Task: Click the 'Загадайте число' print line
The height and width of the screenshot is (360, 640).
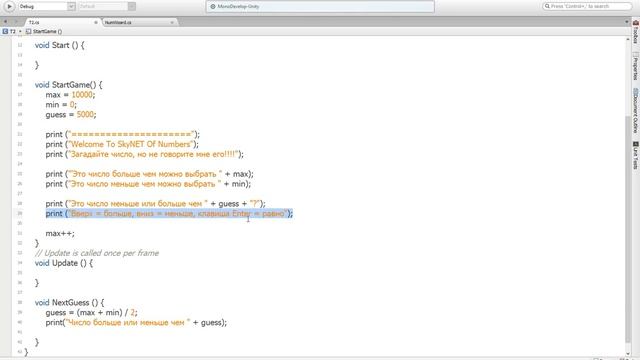Action: click(x=144, y=154)
